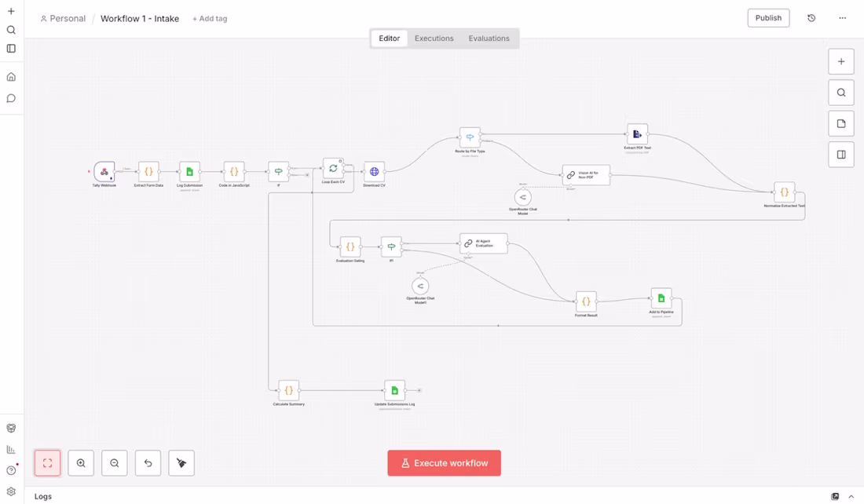Open the add node panel
This screenshot has height=504, width=864.
click(x=841, y=61)
